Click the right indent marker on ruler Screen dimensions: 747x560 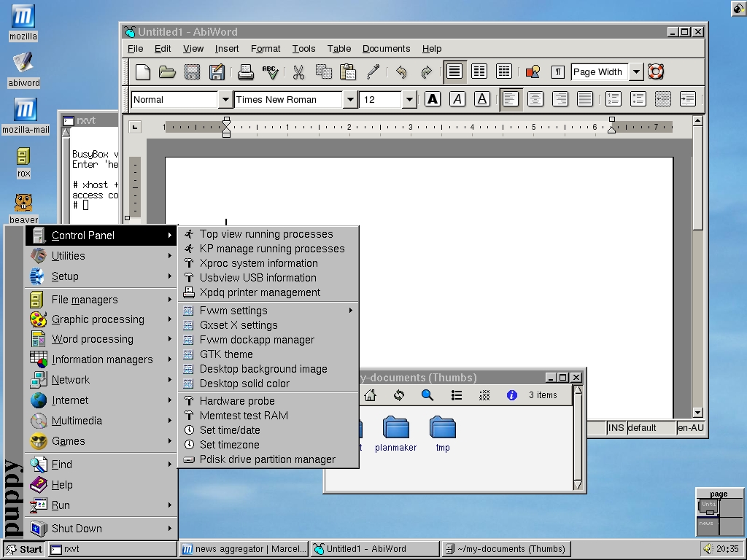click(x=611, y=128)
